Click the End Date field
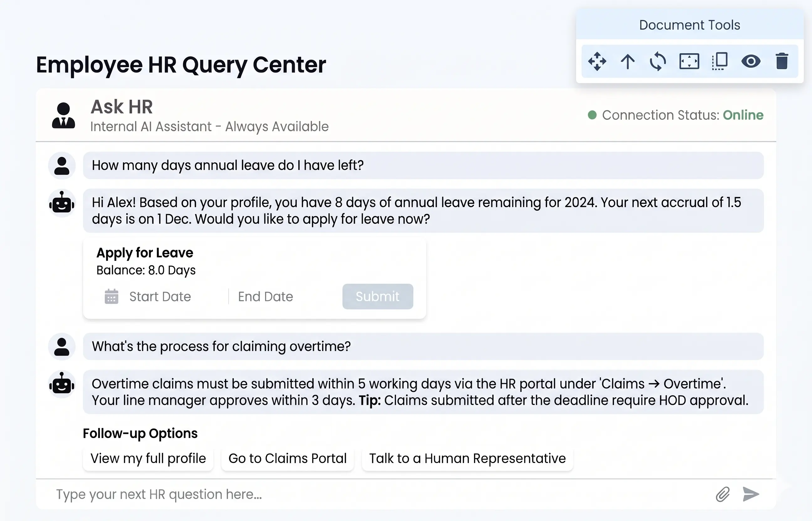812x521 pixels. point(265,296)
